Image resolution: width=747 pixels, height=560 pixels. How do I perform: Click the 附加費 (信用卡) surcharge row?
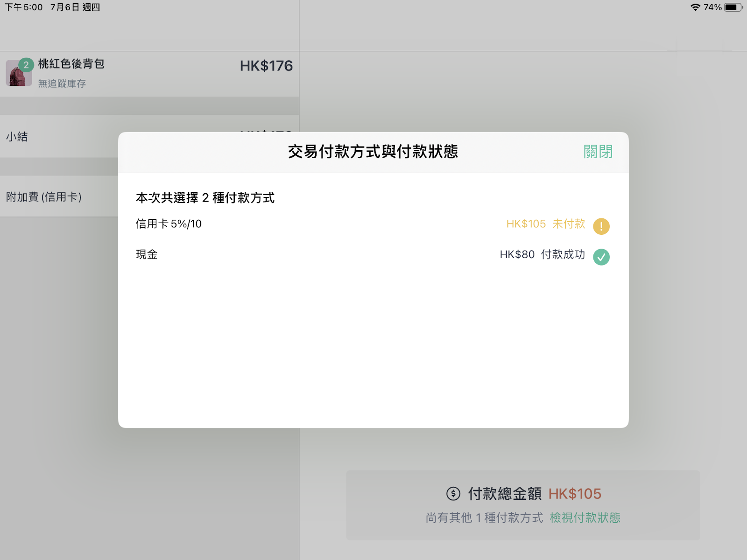point(59,196)
